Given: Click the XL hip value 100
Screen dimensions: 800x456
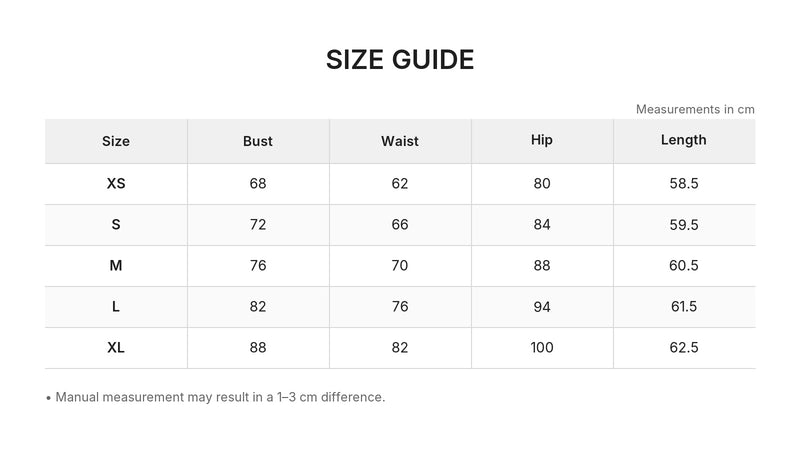Looking at the screenshot, I should tap(542, 347).
